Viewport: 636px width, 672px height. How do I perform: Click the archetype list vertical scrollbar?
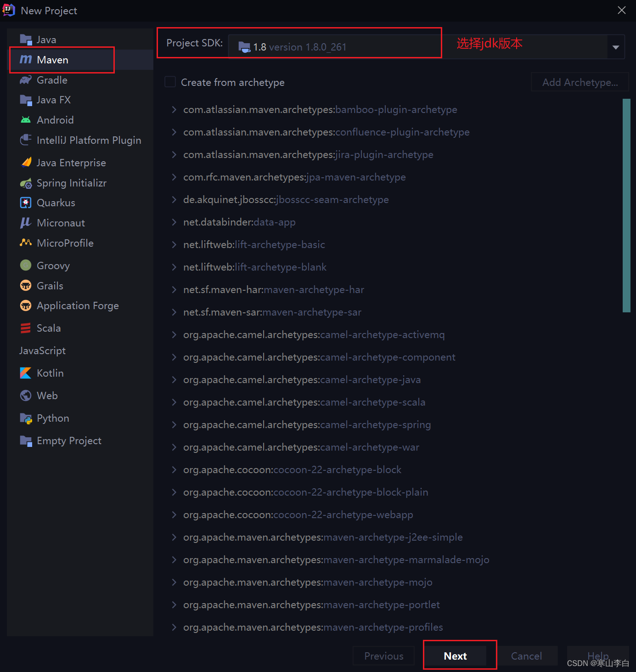click(626, 205)
